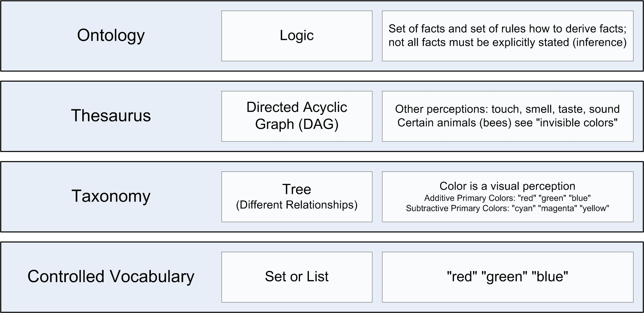Click the word "magenta" in Taxonomy description
644x313 pixels.
(557, 208)
